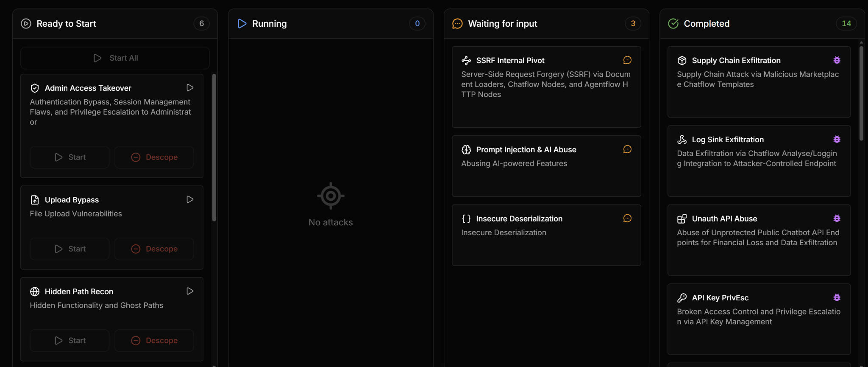This screenshot has height=367, width=868.
Task: Open the SSRF Internal Pivot card title
Action: pyautogui.click(x=510, y=61)
